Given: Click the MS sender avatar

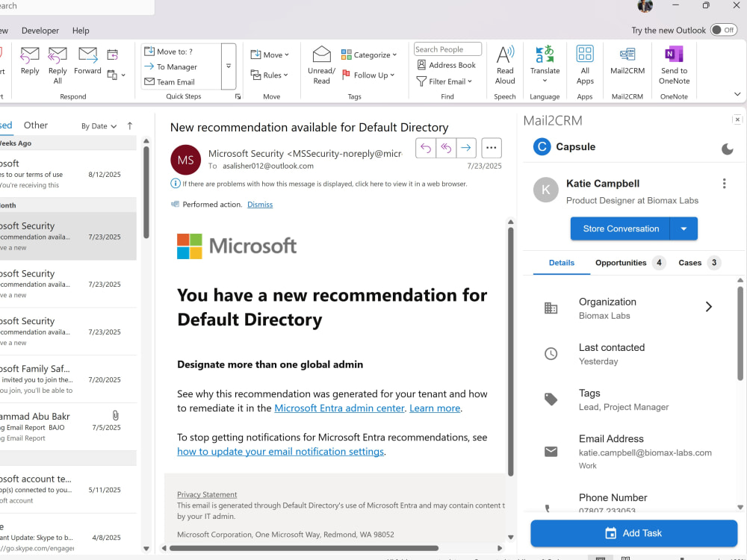Looking at the screenshot, I should tap(186, 160).
